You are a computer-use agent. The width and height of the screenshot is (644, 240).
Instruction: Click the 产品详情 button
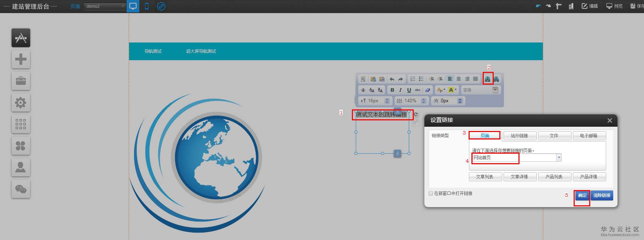588,177
